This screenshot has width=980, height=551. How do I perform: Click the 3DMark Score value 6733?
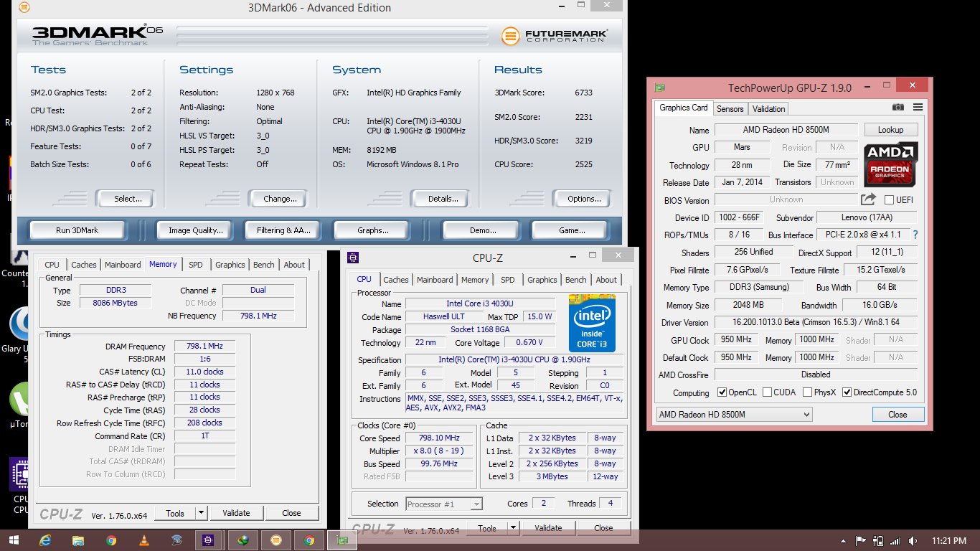pos(583,93)
